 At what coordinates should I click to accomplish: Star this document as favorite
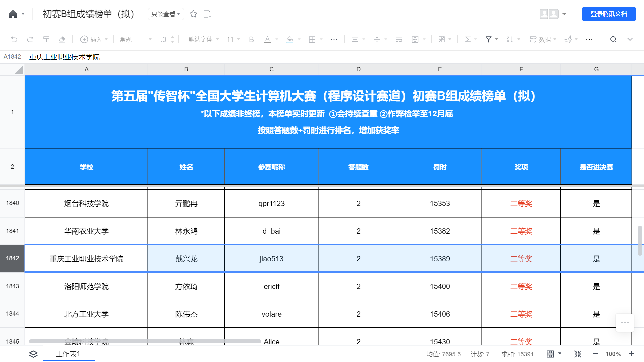(x=193, y=14)
